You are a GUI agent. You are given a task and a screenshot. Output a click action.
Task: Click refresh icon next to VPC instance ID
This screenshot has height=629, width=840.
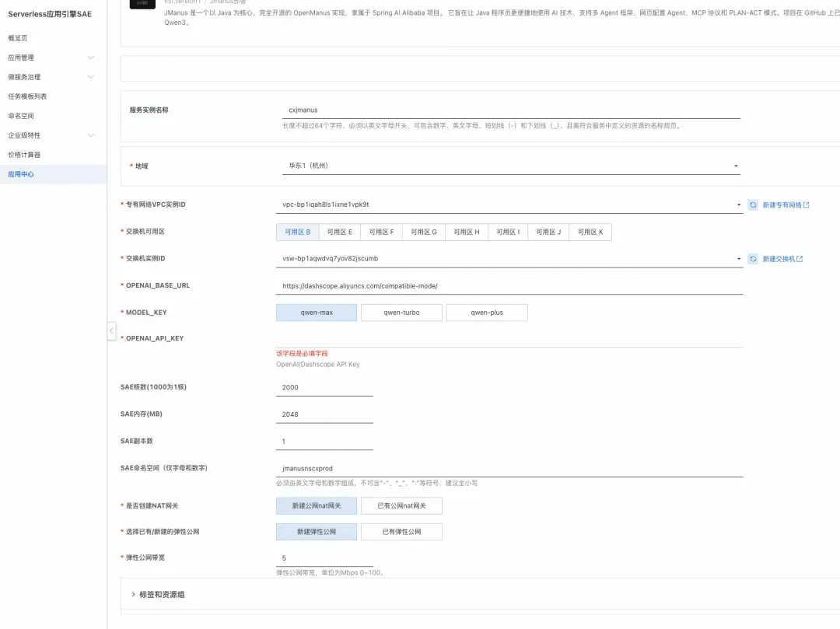(x=753, y=205)
